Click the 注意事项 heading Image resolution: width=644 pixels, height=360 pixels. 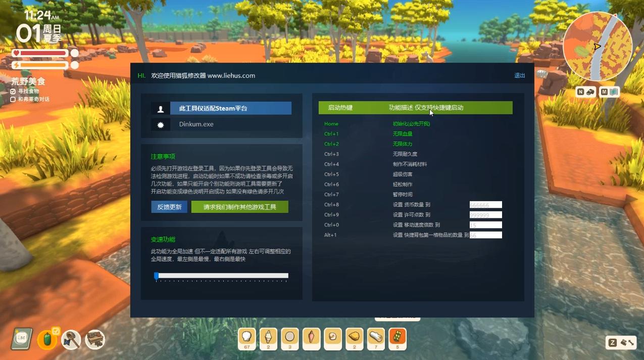pyautogui.click(x=163, y=157)
